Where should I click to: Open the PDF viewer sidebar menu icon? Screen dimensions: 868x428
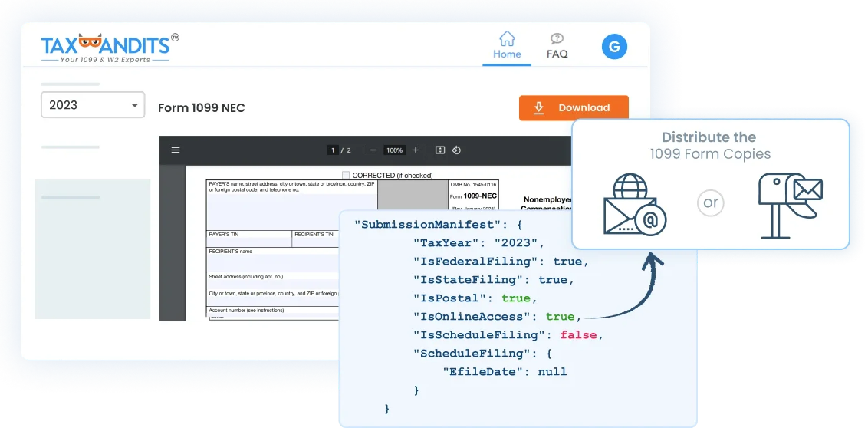[175, 150]
